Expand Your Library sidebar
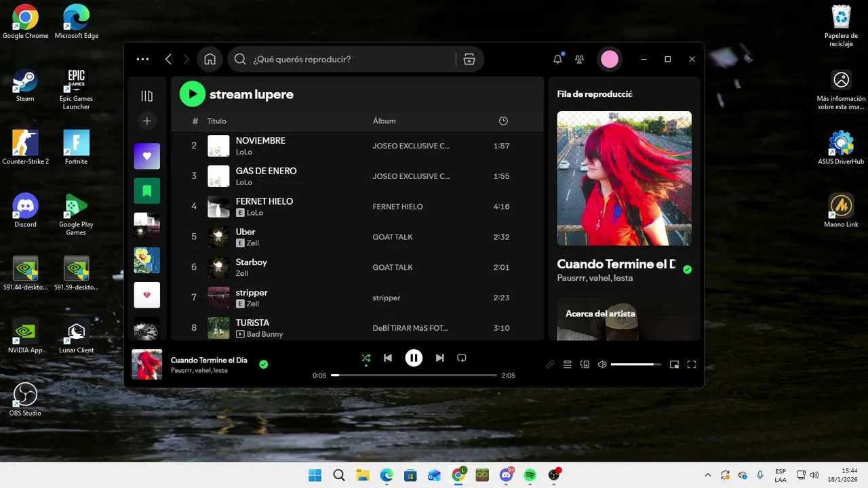The width and height of the screenshot is (868, 488). coord(147,96)
